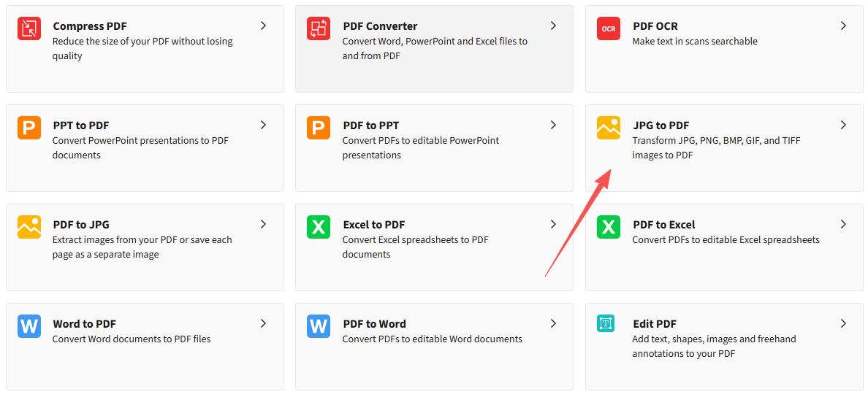868x397 pixels.
Task: Open the chevron arrow on PDF to PPT card
Action: tap(553, 125)
